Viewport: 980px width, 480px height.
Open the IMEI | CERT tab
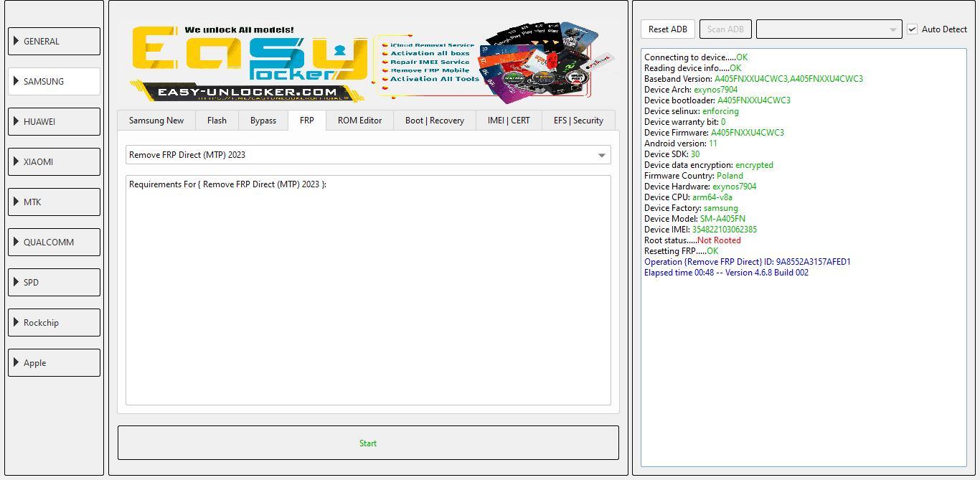[509, 121]
